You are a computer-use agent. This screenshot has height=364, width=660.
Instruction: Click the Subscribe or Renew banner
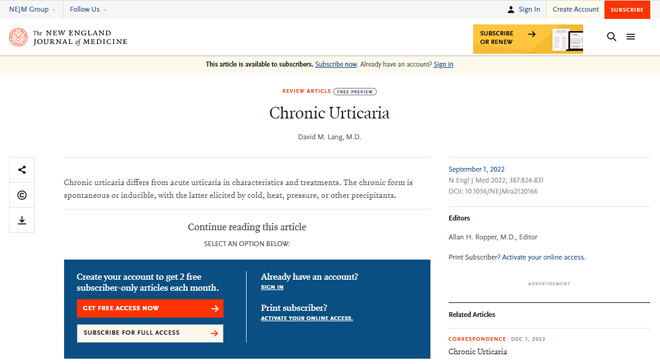pos(528,39)
